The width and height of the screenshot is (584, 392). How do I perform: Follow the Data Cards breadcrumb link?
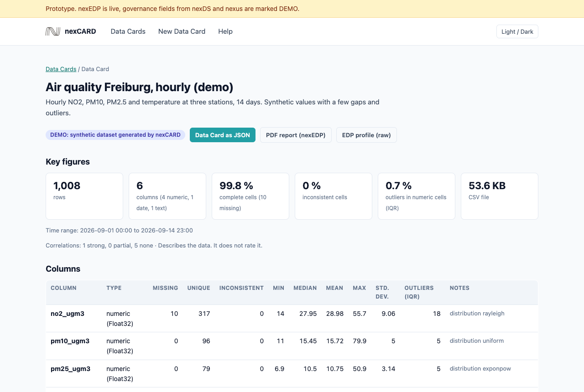[61, 69]
